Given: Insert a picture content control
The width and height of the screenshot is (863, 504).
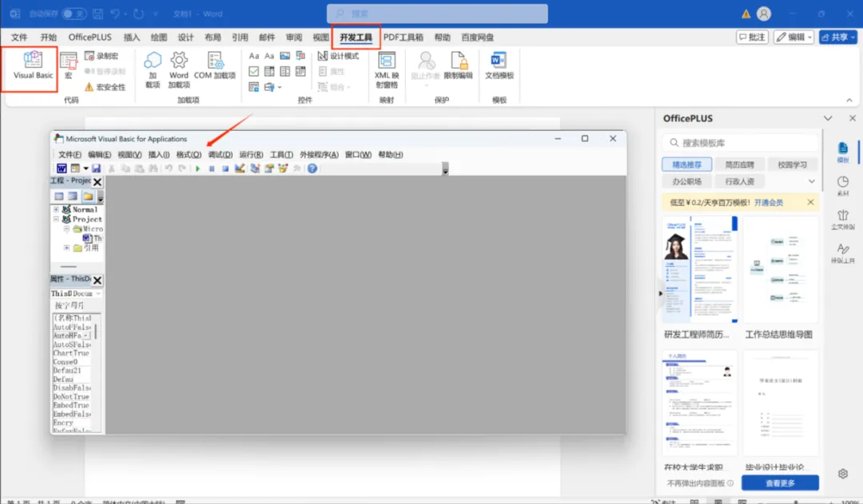Looking at the screenshot, I should coord(284,56).
